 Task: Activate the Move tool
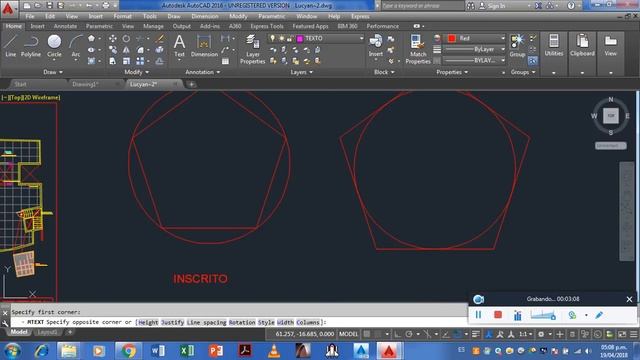[x=113, y=38]
